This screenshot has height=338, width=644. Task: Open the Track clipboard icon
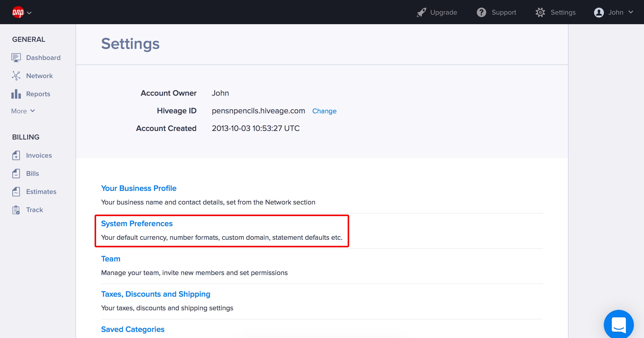pos(16,210)
